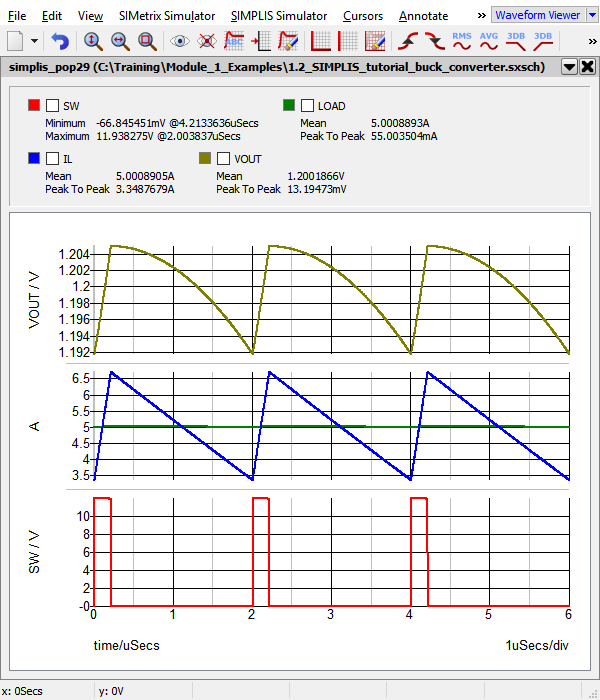The width and height of the screenshot is (600, 700).
Task: Expand the New document dropdown arrow
Action: tap(34, 41)
